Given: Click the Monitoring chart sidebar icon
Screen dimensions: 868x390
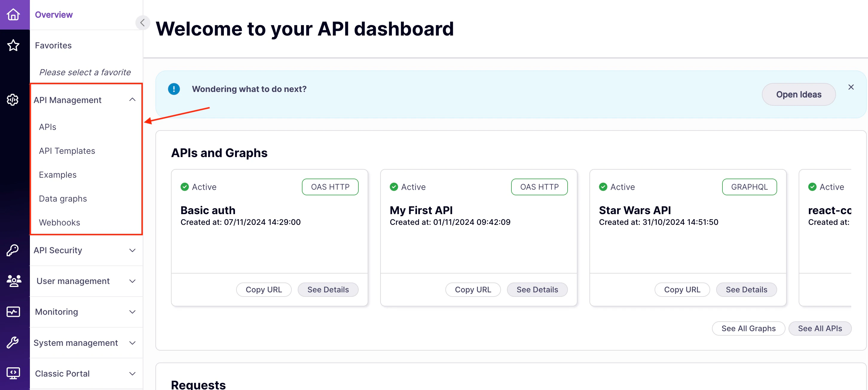Looking at the screenshot, I should [13, 311].
